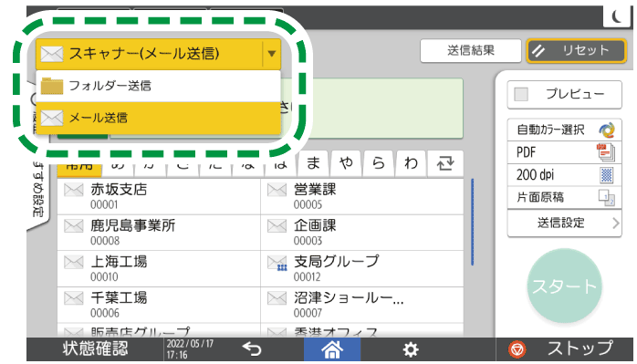
Task: Select the 支局グループ 00012 group destination
Action: 362,269
